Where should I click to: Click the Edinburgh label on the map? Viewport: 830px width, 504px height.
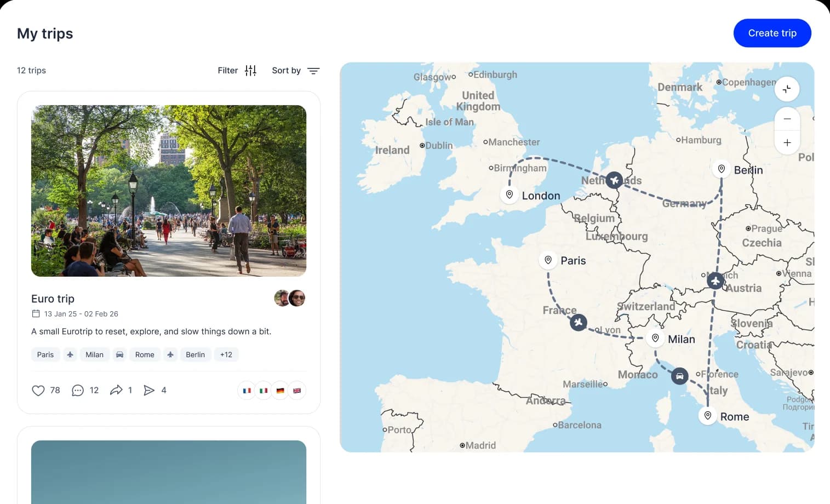495,75
